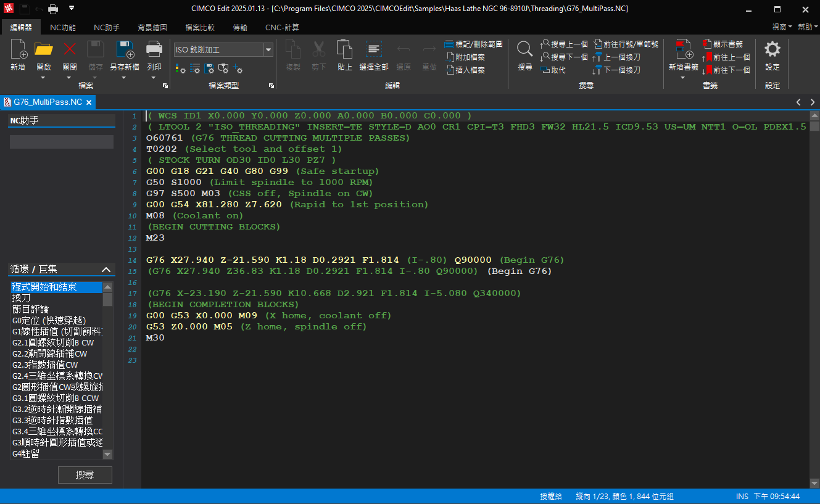
Task: Click the 取代 replace icon
Action: pos(545,70)
